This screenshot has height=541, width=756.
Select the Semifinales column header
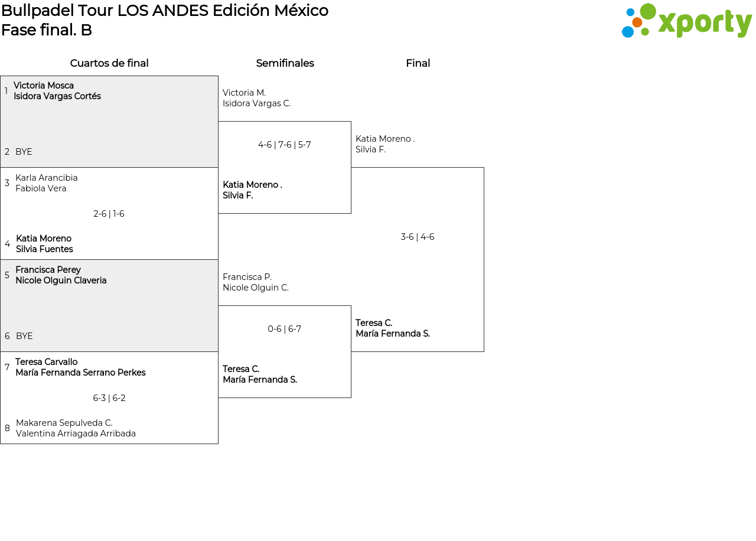285,63
